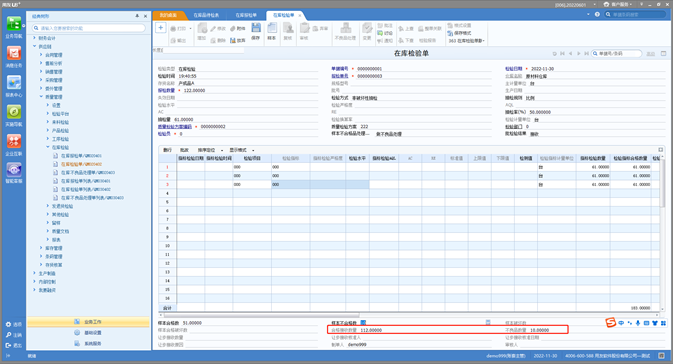Click the 上查 toolbar item

406,28
